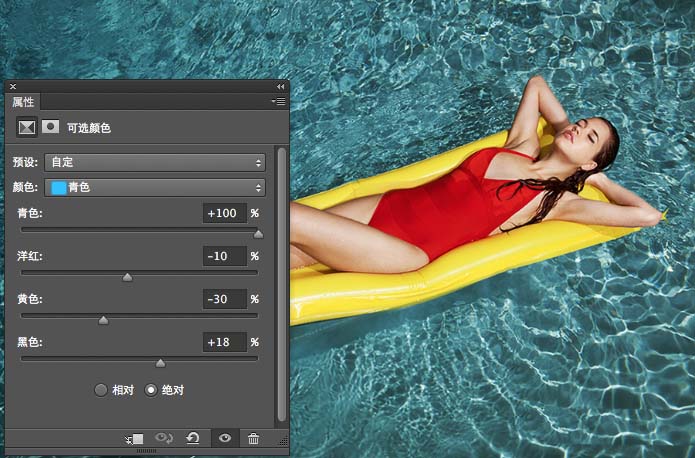Select the 相对 (Relative) radio button

click(101, 390)
